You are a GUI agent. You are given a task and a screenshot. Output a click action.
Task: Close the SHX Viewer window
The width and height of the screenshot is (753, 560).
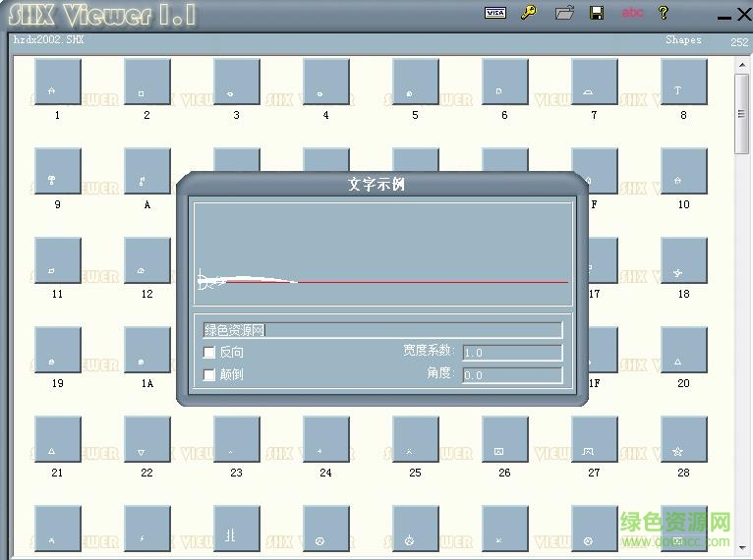click(744, 15)
